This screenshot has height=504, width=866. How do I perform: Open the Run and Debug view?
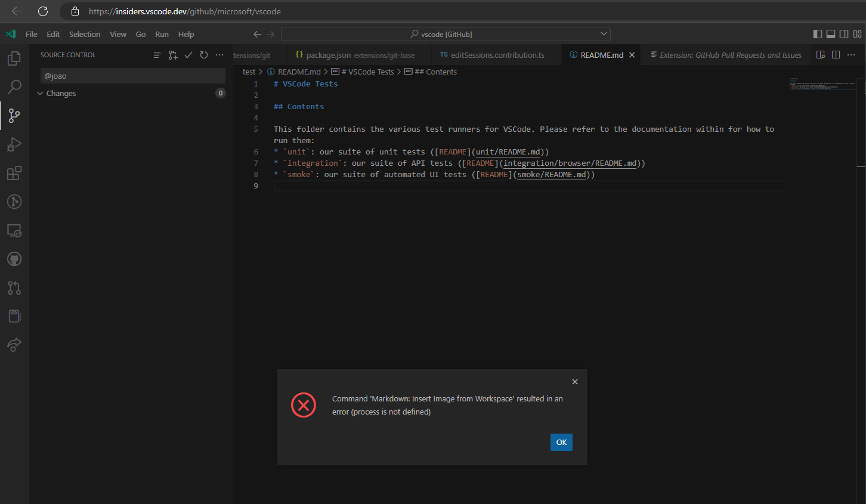tap(14, 144)
